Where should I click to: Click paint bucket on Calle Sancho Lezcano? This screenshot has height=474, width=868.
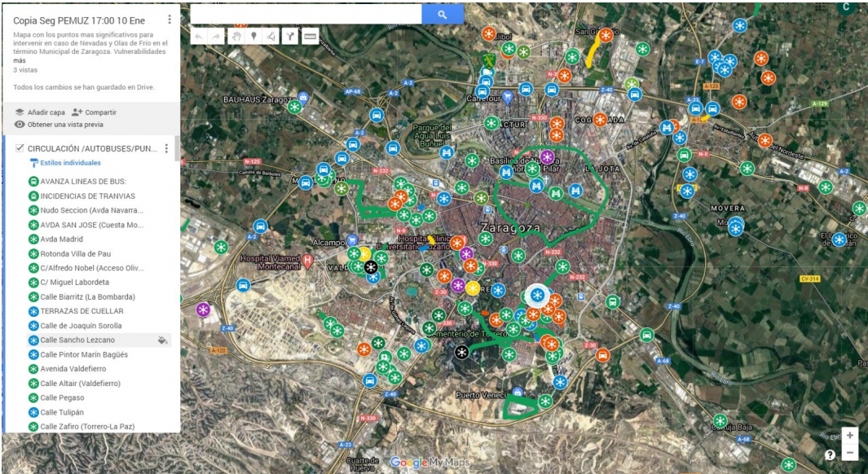pyautogui.click(x=162, y=340)
